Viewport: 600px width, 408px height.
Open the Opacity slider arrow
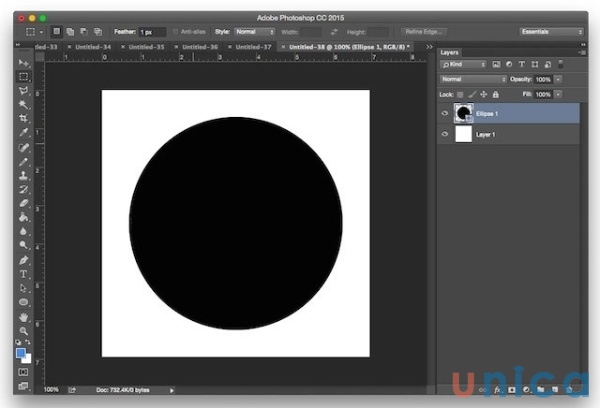pyautogui.click(x=558, y=79)
